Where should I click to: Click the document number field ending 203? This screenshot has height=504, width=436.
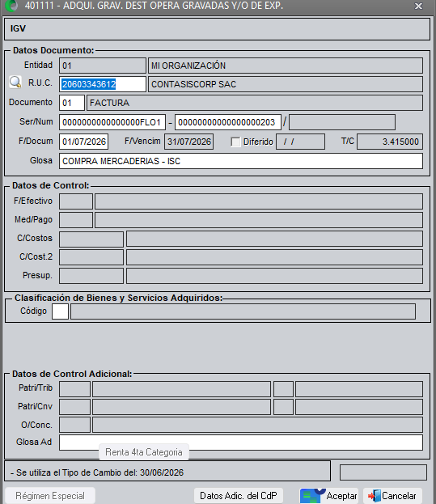click(x=228, y=122)
